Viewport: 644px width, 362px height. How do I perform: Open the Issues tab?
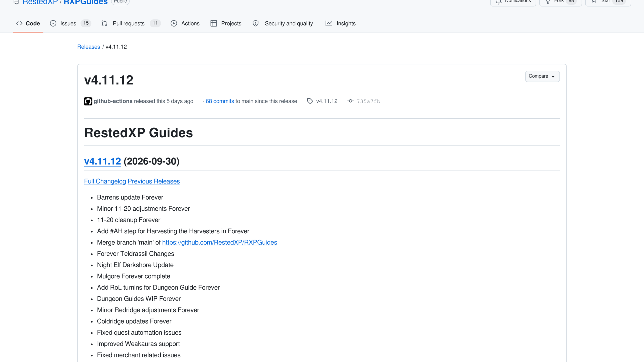coord(70,23)
